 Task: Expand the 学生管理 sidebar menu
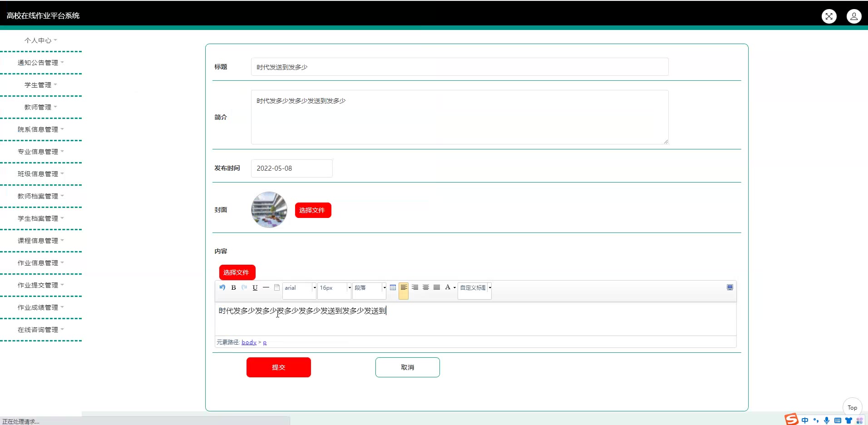click(41, 85)
